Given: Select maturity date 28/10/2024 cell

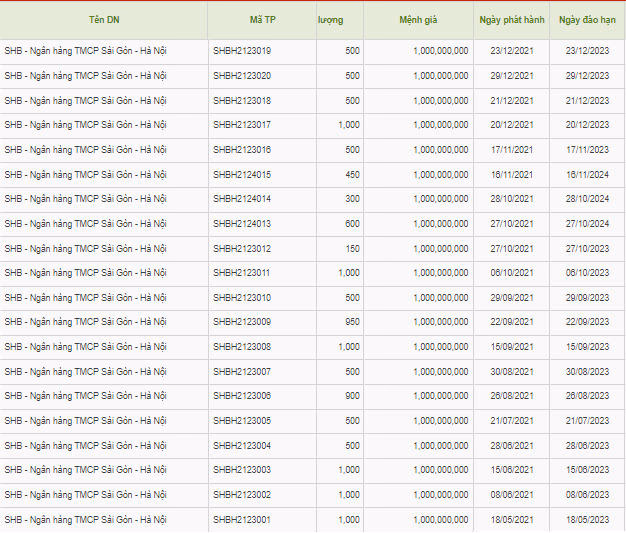Looking at the screenshot, I should tap(587, 199).
